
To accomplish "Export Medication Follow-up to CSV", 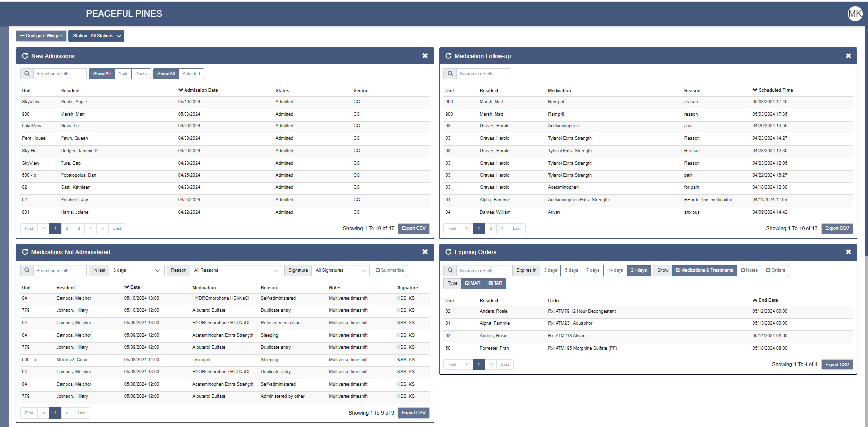I will click(837, 228).
